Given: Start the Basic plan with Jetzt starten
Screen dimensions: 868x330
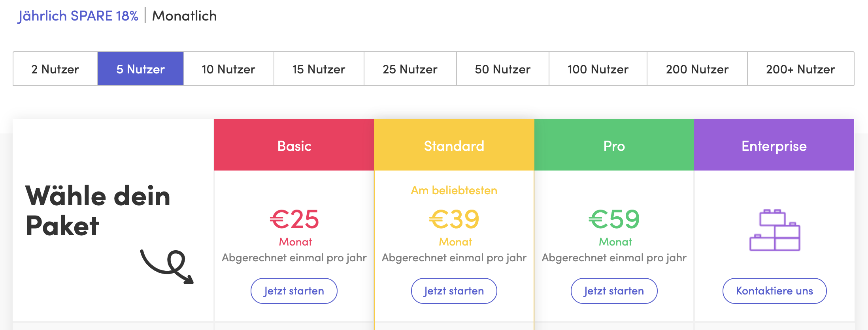Looking at the screenshot, I should [x=294, y=291].
